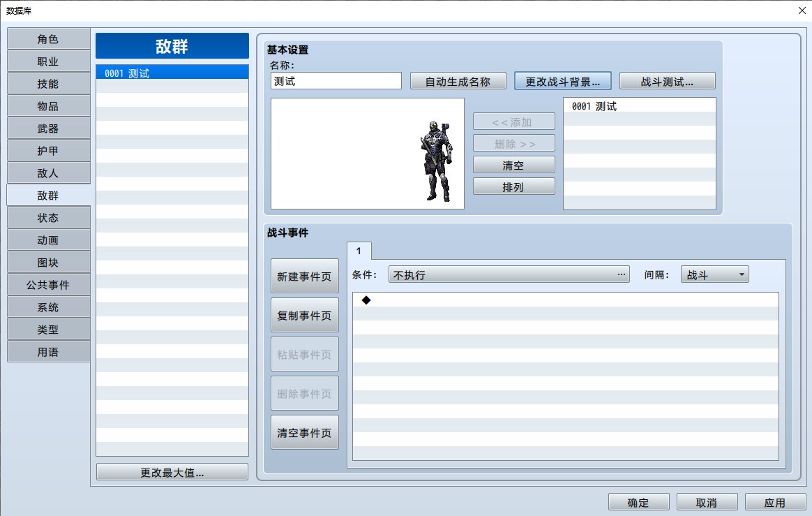Select the soldier enemy sprite in preview
812x516 pixels.
tap(437, 161)
